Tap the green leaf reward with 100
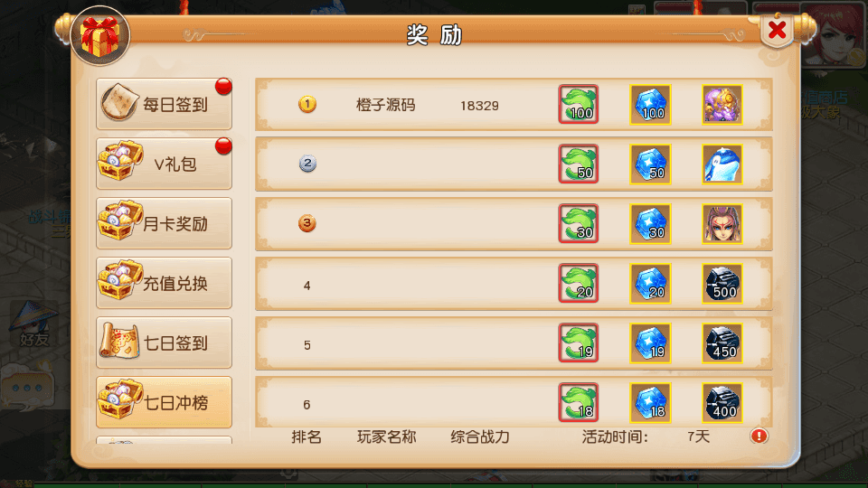Image resolution: width=868 pixels, height=488 pixels. pos(579,104)
